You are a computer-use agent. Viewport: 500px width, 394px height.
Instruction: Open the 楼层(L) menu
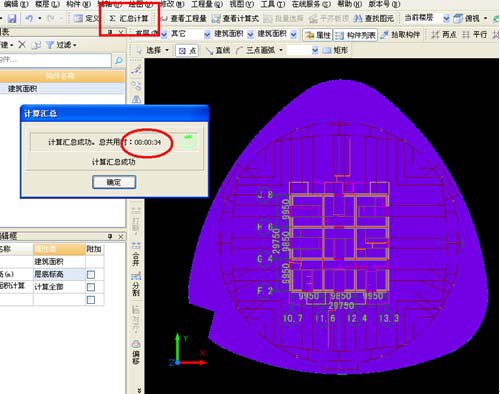[47, 4]
